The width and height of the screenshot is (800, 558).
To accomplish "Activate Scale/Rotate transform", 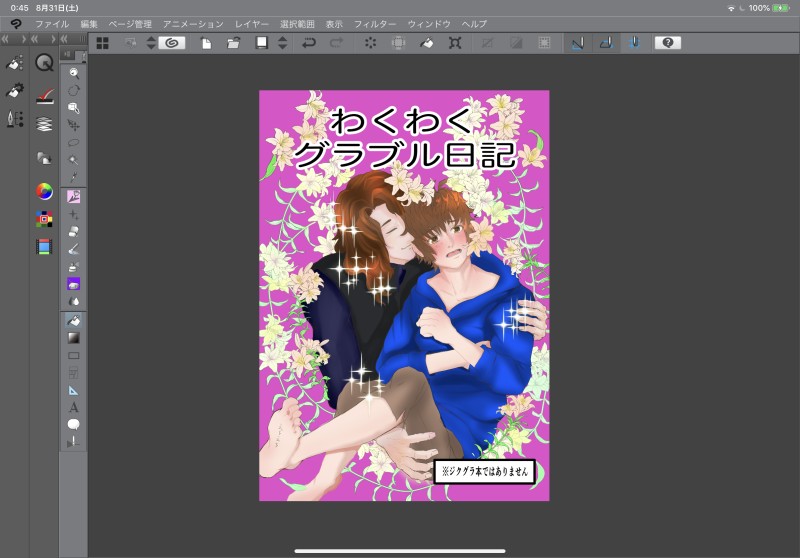I will coord(455,43).
